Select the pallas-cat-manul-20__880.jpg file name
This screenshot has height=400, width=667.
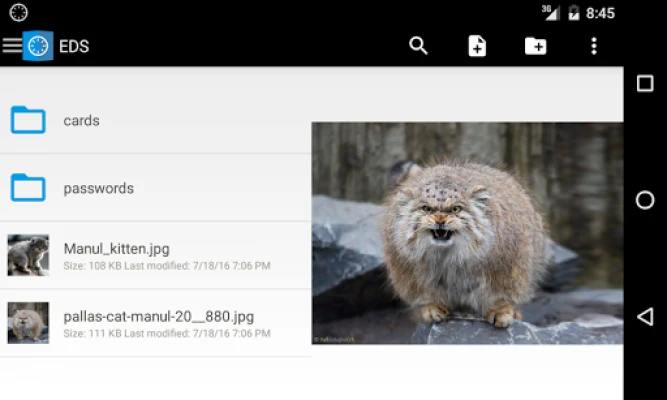[159, 317]
